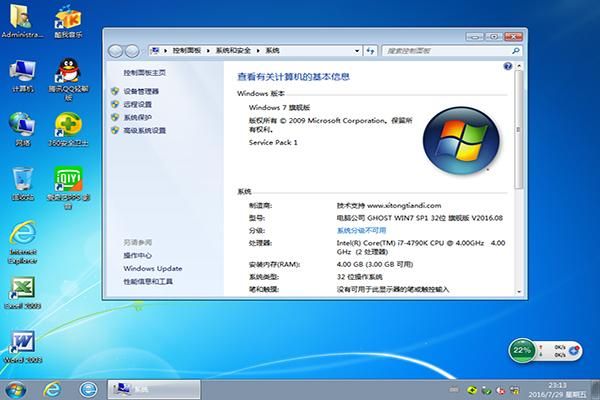Open 设备管理器 (Device Manager) link
The image size is (600, 400).
click(x=141, y=91)
